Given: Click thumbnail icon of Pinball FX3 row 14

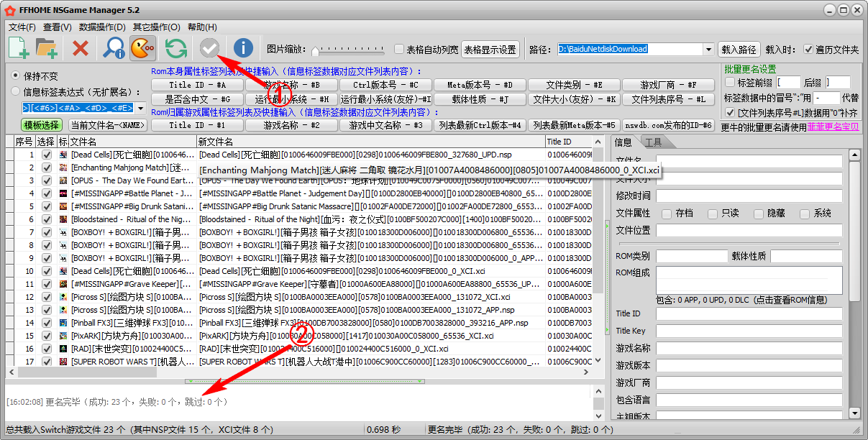Looking at the screenshot, I should pyautogui.click(x=63, y=323).
